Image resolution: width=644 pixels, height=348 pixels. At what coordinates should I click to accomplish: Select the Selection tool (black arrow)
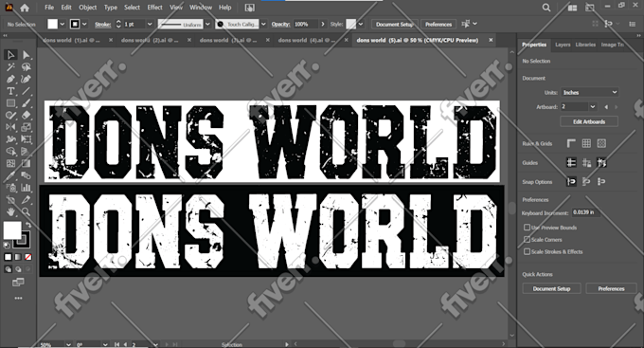(x=10, y=55)
